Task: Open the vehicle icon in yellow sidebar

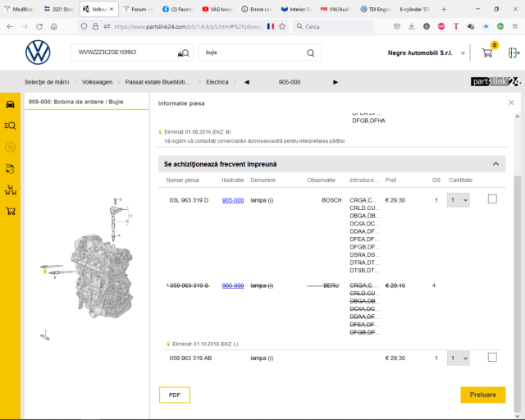Action: pyautogui.click(x=10, y=104)
